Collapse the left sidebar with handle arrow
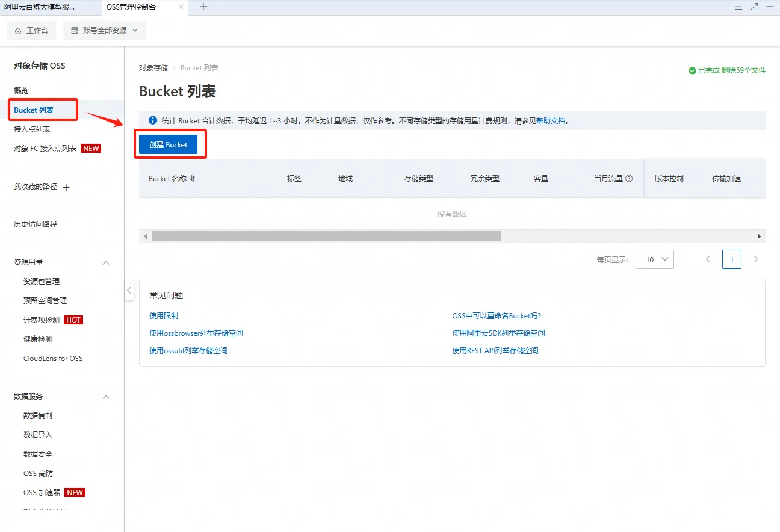 (129, 290)
